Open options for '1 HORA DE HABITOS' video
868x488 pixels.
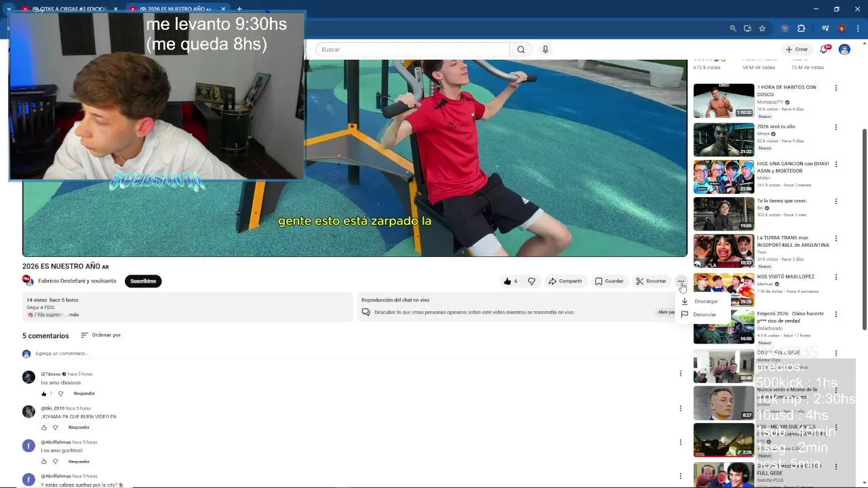coord(836,88)
